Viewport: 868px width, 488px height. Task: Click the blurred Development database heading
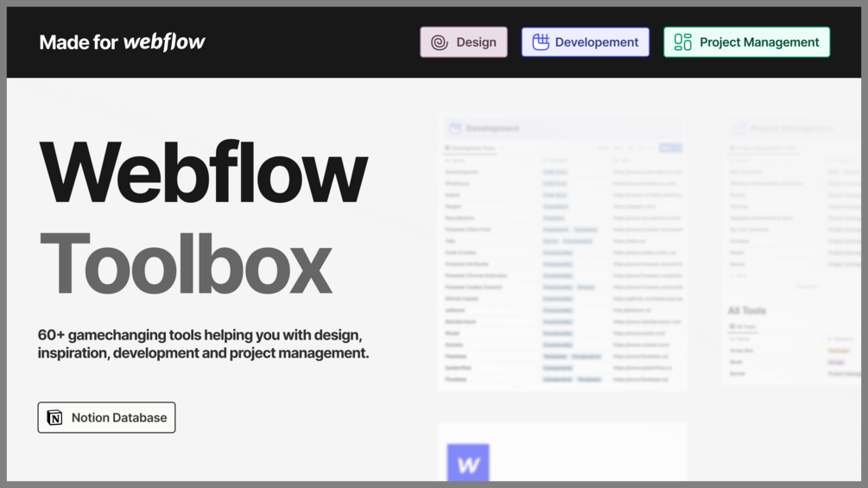(x=492, y=129)
